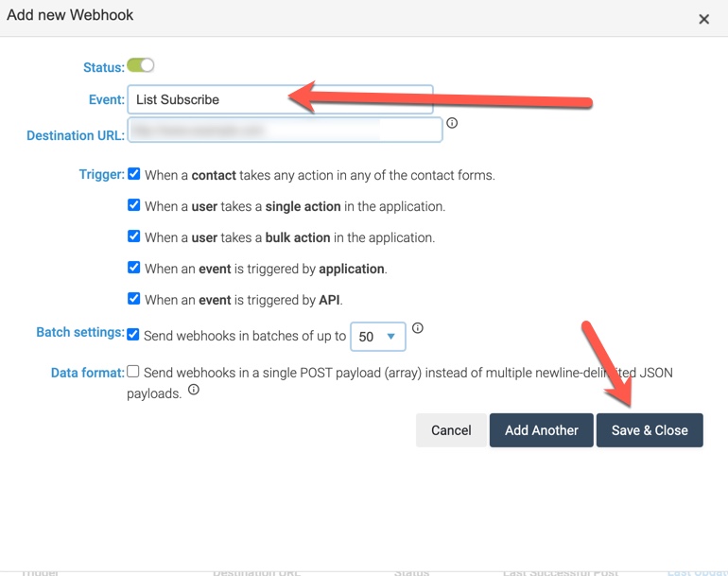Click the Cancel button
The height and width of the screenshot is (576, 728).
tap(451, 430)
